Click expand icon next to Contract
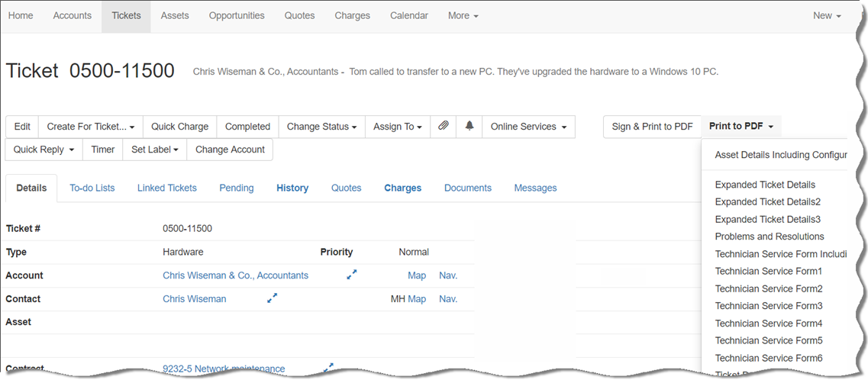This screenshot has width=868, height=380. click(328, 368)
